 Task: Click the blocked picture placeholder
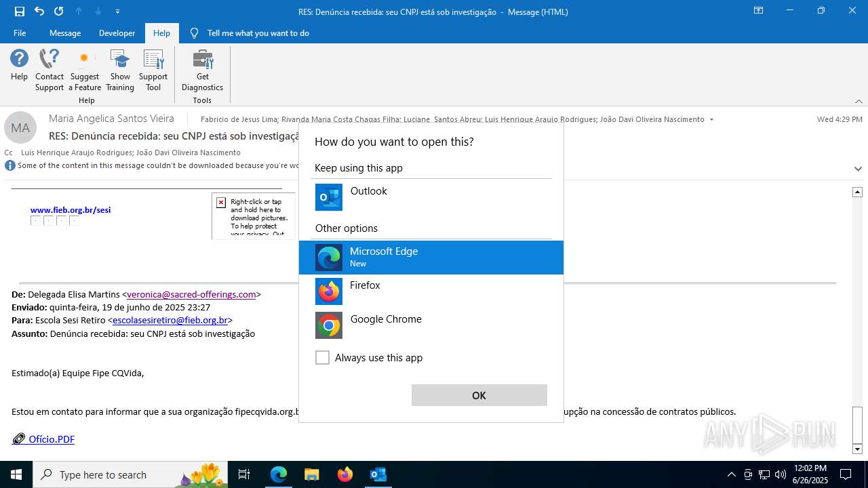253,216
